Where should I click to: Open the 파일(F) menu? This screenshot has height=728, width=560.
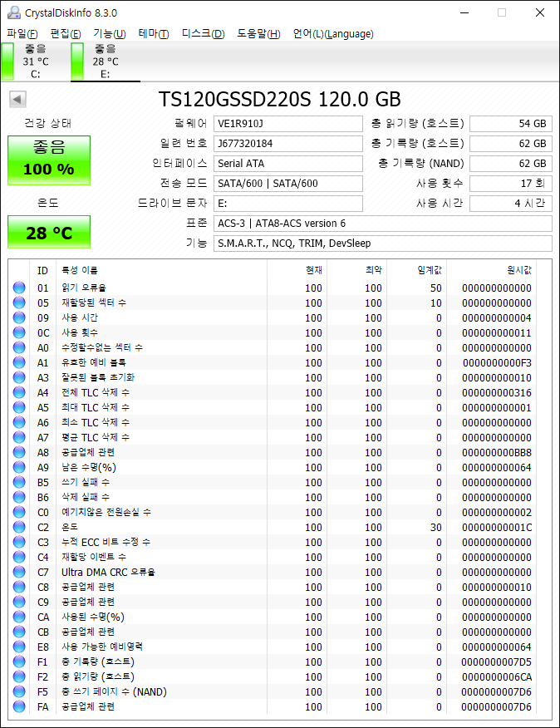(22, 34)
